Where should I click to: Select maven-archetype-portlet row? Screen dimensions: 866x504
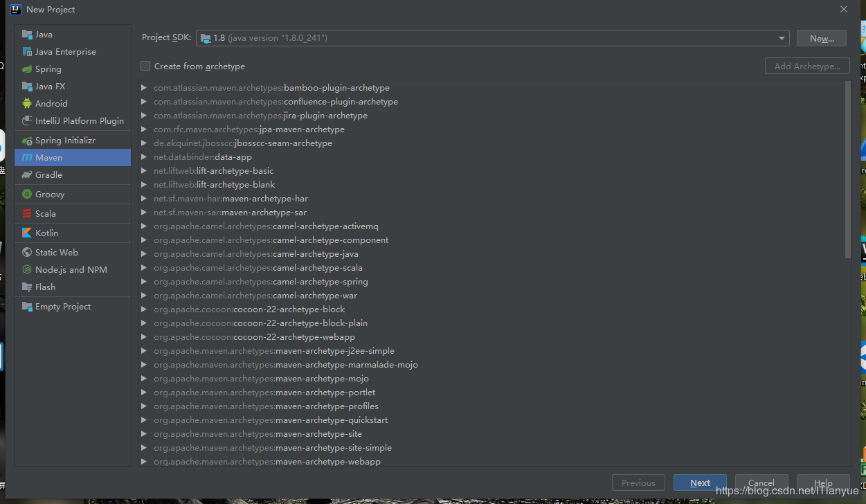491,393
